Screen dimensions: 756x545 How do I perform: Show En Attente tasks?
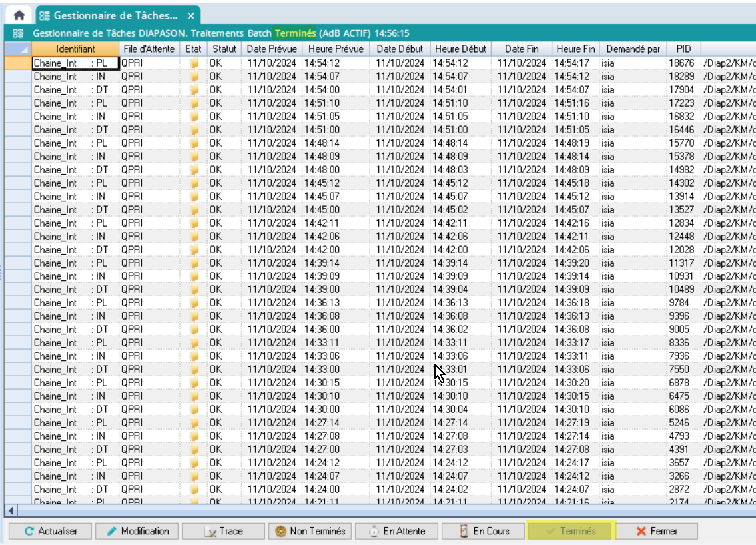[397, 531]
